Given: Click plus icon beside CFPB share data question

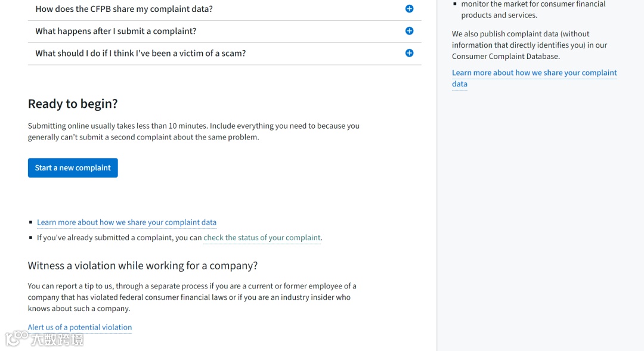Looking at the screenshot, I should 409,9.
